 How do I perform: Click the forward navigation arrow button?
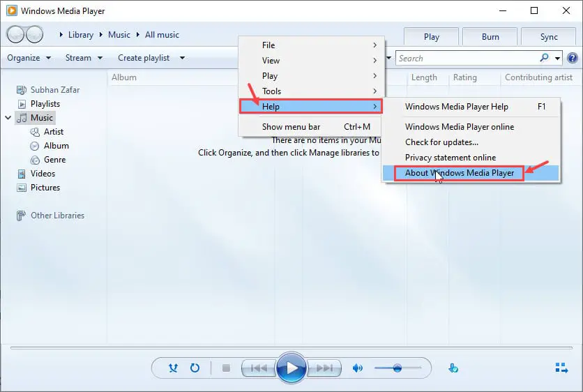[34, 35]
